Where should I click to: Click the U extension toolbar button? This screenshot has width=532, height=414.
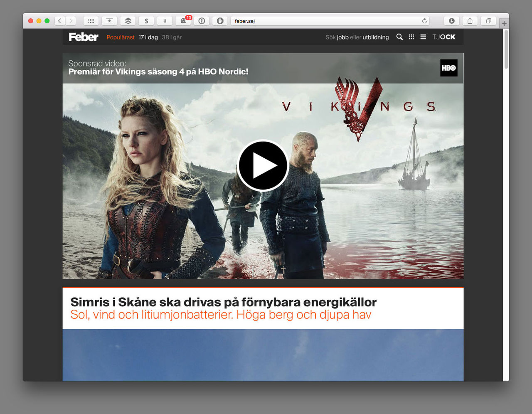point(165,21)
